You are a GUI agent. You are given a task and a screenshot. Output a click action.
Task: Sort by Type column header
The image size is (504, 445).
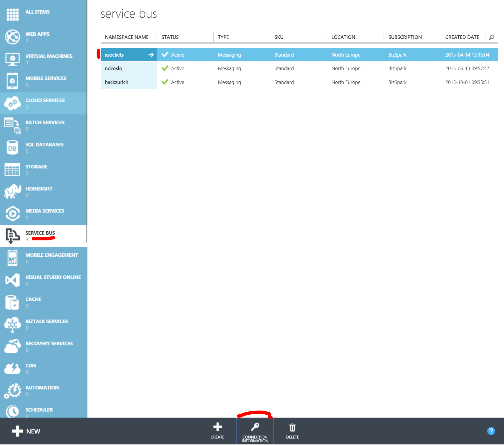223,37
